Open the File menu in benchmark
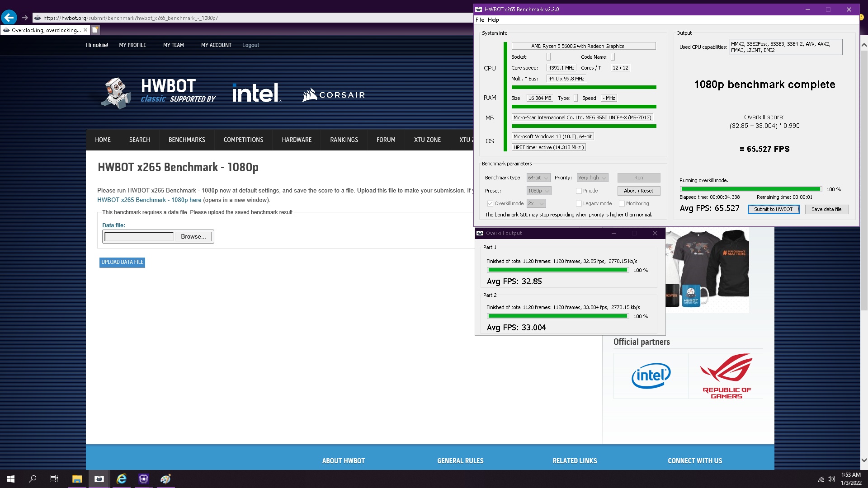Screen dimensions: 868x488 (480, 20)
